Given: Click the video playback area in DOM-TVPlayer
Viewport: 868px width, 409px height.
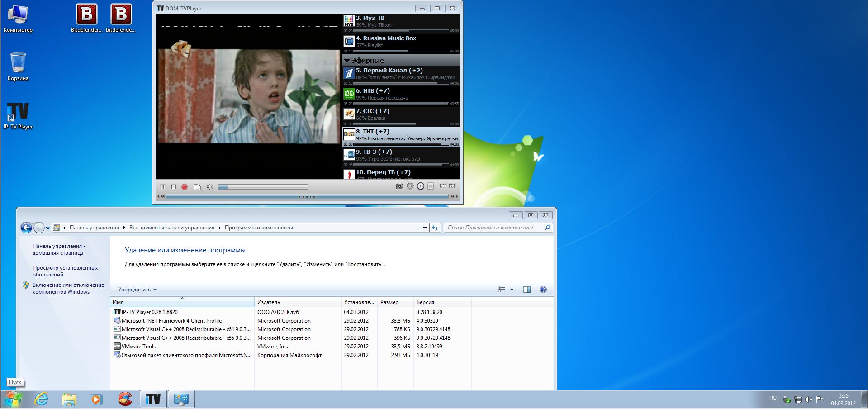Looking at the screenshot, I should pyautogui.click(x=248, y=96).
